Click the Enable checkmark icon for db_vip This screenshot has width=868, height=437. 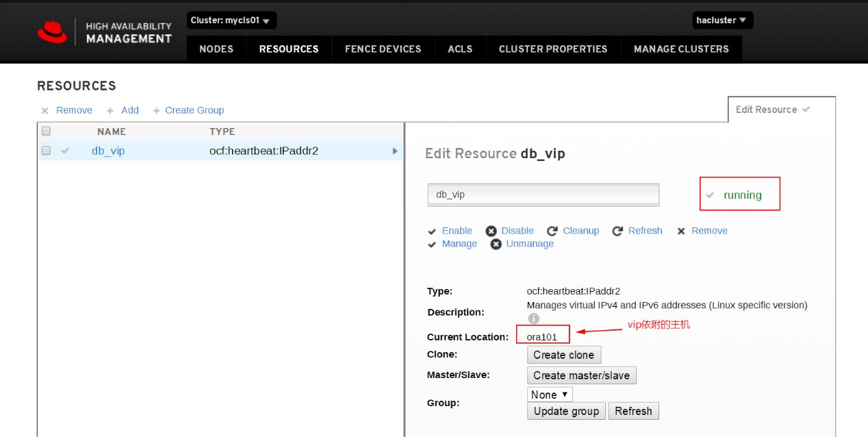pyautogui.click(x=433, y=231)
